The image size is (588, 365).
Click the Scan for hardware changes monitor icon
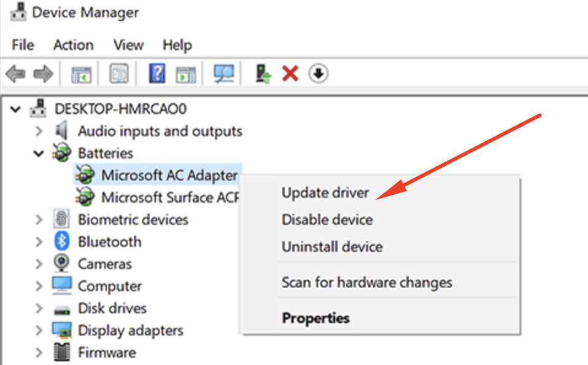click(223, 74)
